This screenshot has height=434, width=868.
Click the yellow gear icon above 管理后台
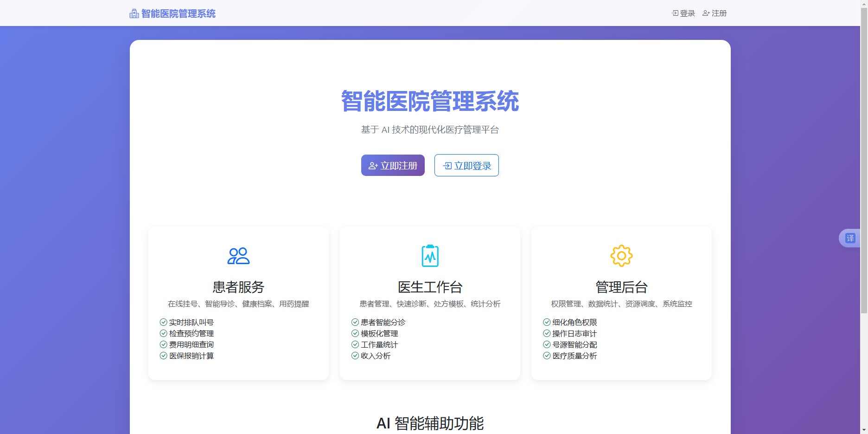621,255
